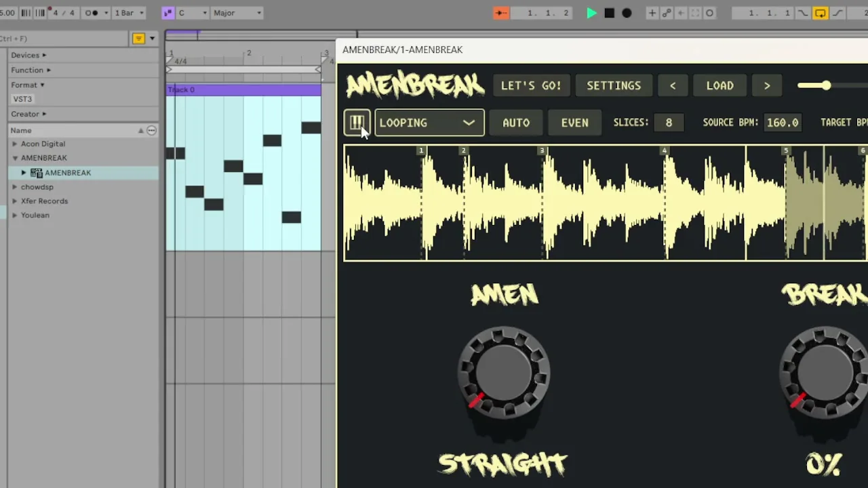This screenshot has height=488, width=868.
Task: Open the 1 Bar quantization dropdown
Action: point(128,13)
